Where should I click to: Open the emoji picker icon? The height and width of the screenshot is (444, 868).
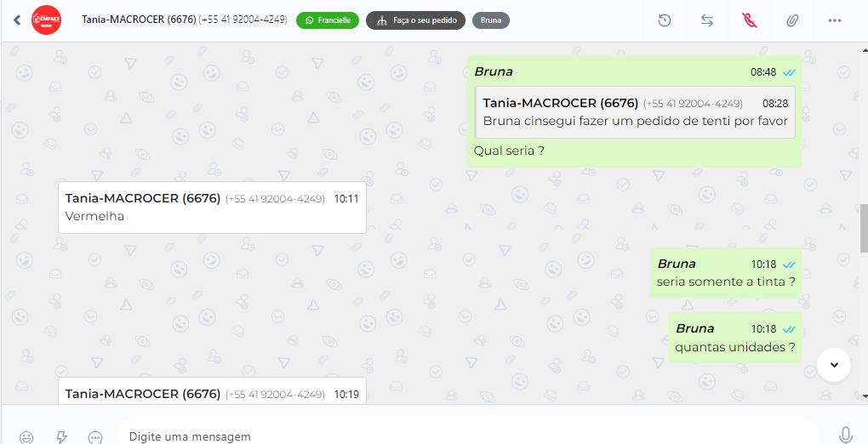26,437
